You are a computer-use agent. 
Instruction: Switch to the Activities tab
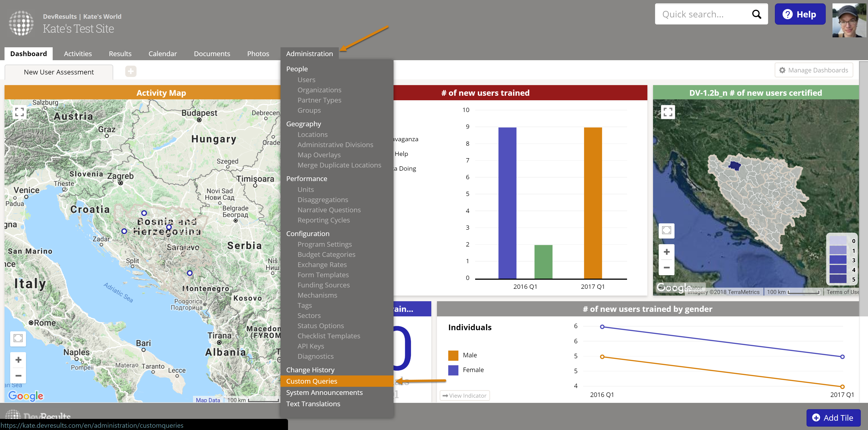click(78, 54)
